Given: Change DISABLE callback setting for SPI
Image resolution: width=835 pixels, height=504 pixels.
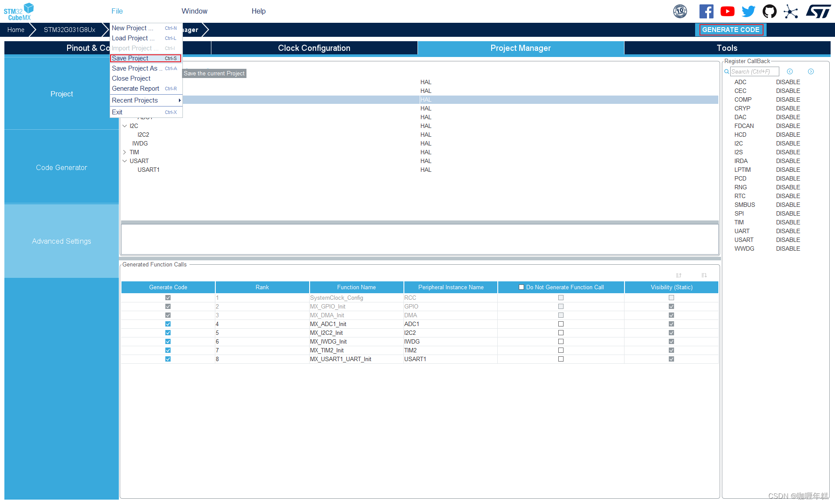Looking at the screenshot, I should 788,213.
